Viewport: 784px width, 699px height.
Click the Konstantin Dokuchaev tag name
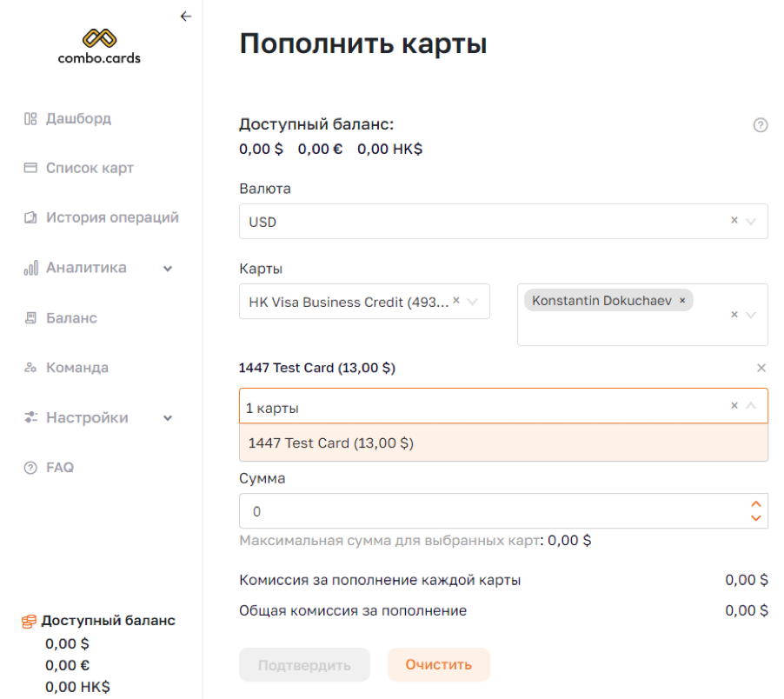(601, 301)
